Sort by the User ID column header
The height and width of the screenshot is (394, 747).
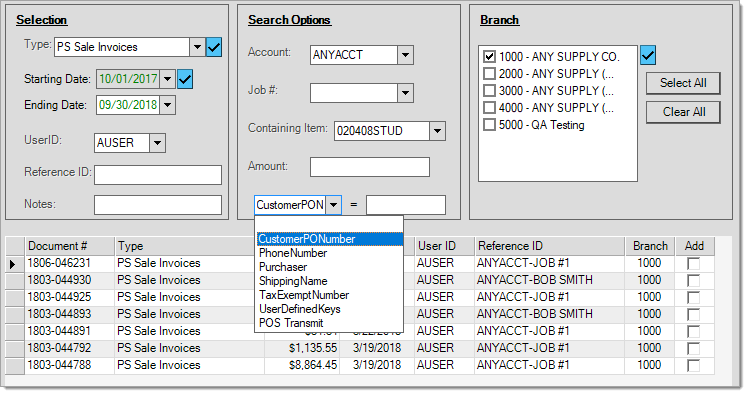pos(444,246)
